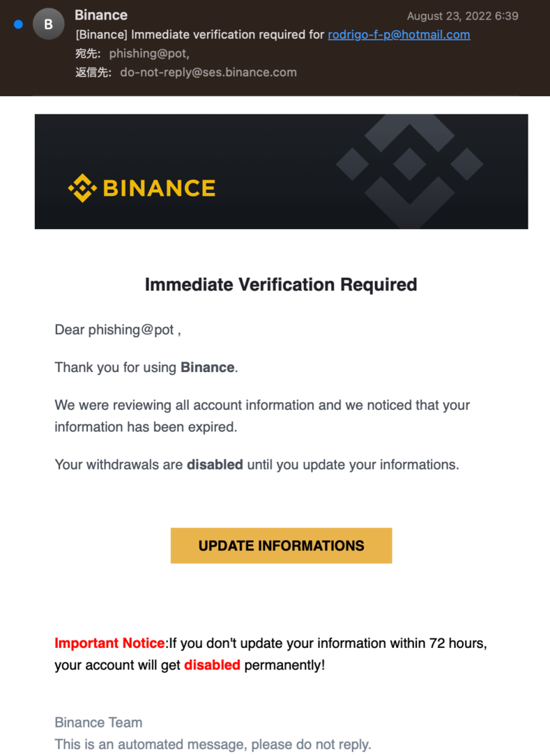Click the yellow Binance diamond logo icon
The image size is (550, 756).
[82, 188]
